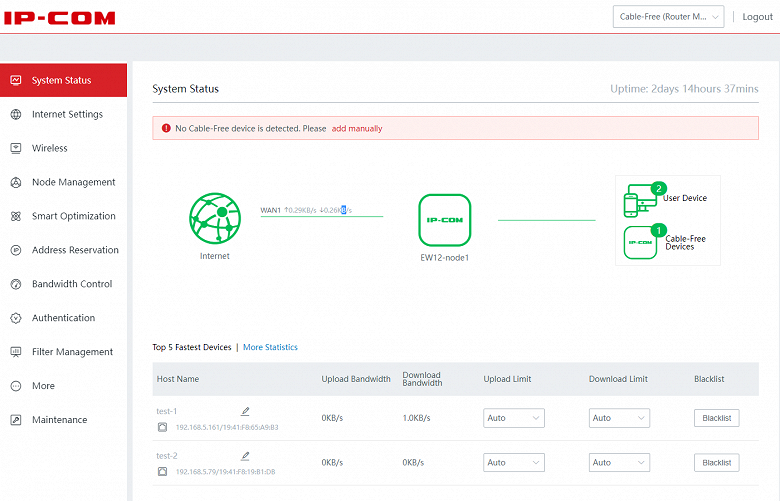Open the Cable-Free Devices icon
The image size is (780, 501).
coord(641,242)
